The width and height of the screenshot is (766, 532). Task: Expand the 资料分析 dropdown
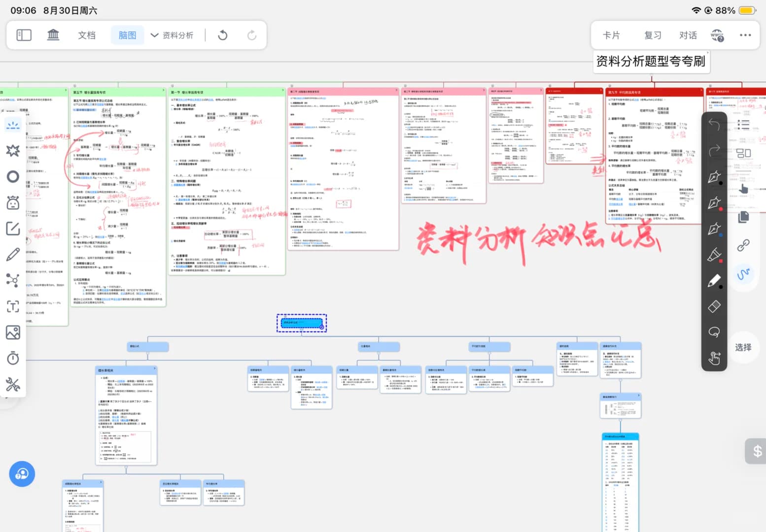[x=172, y=35]
